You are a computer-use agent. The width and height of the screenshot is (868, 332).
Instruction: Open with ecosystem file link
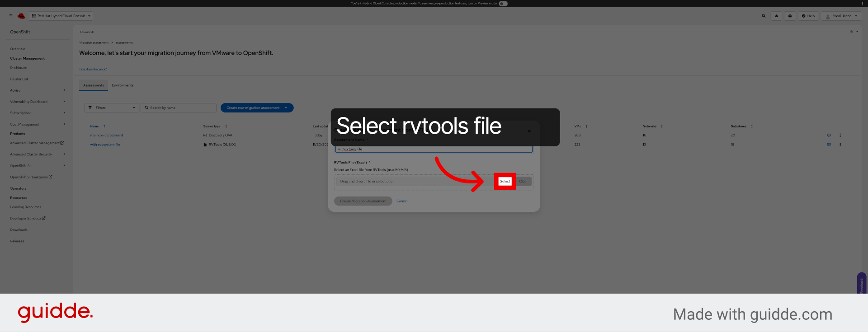[x=105, y=145]
